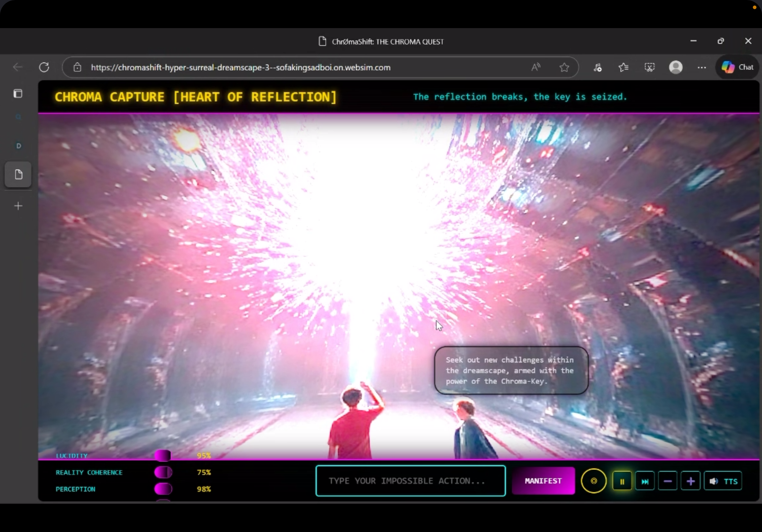Open Copilot Chat in the browser
The image size is (762, 532).
point(737,67)
